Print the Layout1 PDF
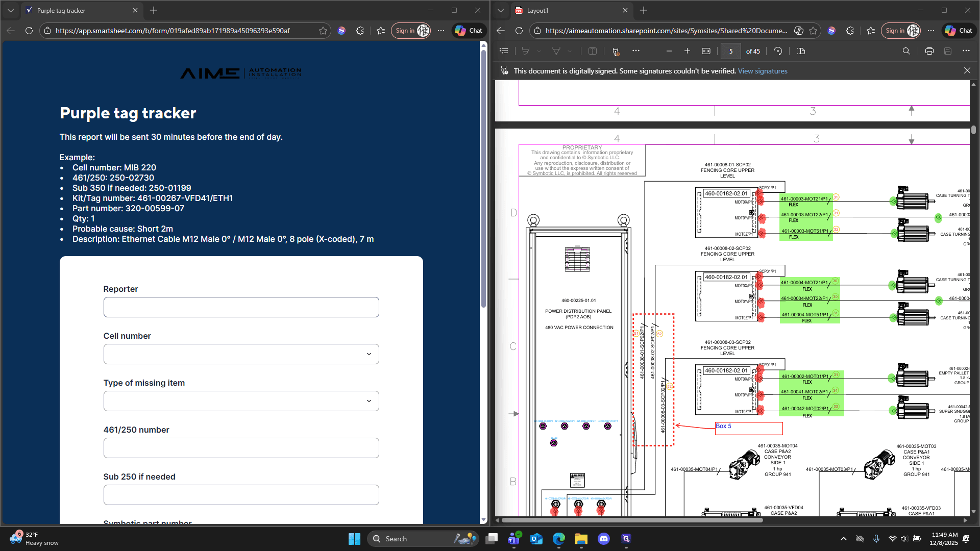Screen dimensions: 980x551 pyautogui.click(x=929, y=51)
